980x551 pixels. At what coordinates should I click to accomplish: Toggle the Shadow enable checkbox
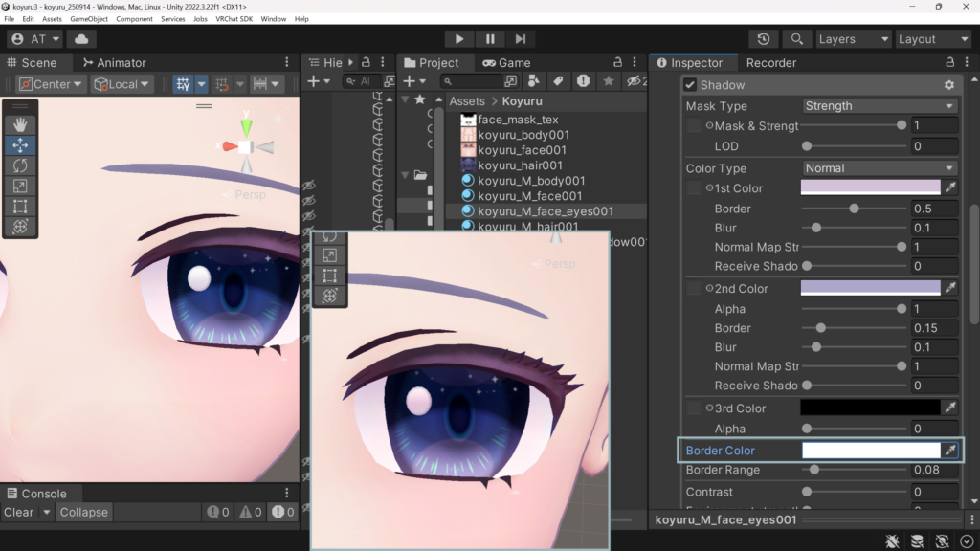(690, 85)
